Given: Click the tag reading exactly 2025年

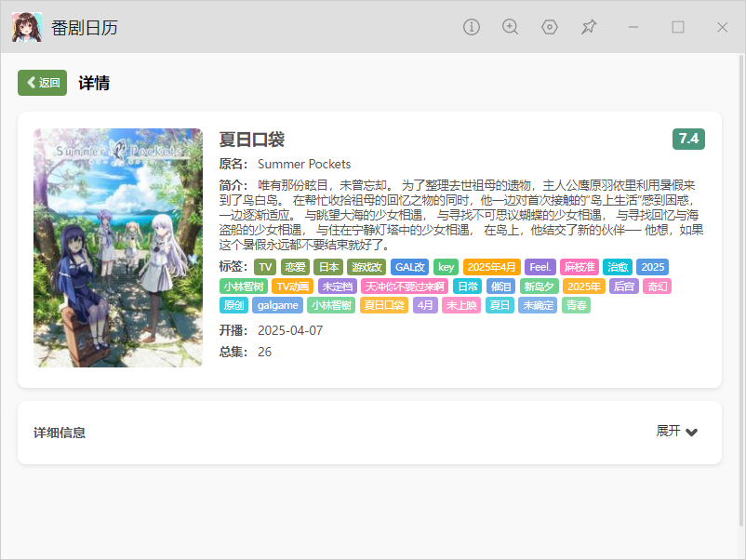Looking at the screenshot, I should pyautogui.click(x=584, y=287).
